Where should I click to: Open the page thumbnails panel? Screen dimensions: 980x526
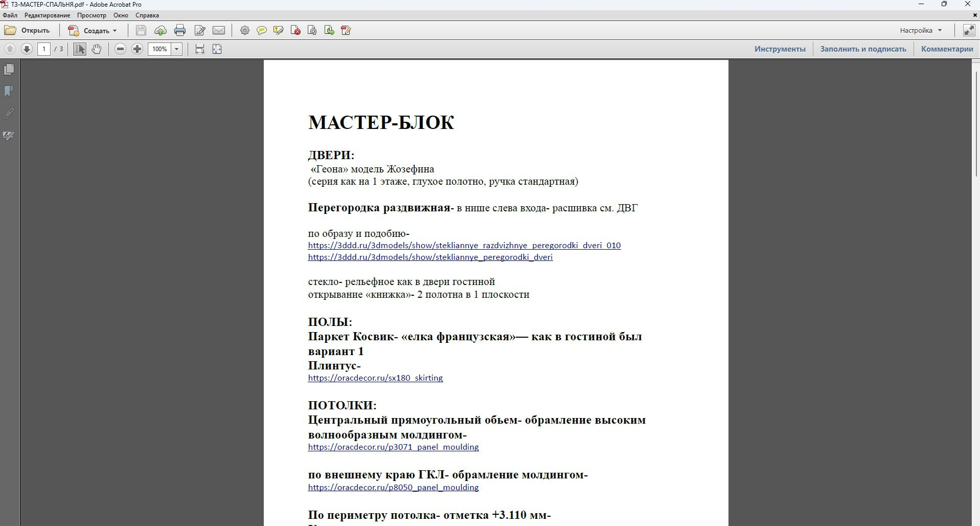click(x=9, y=70)
